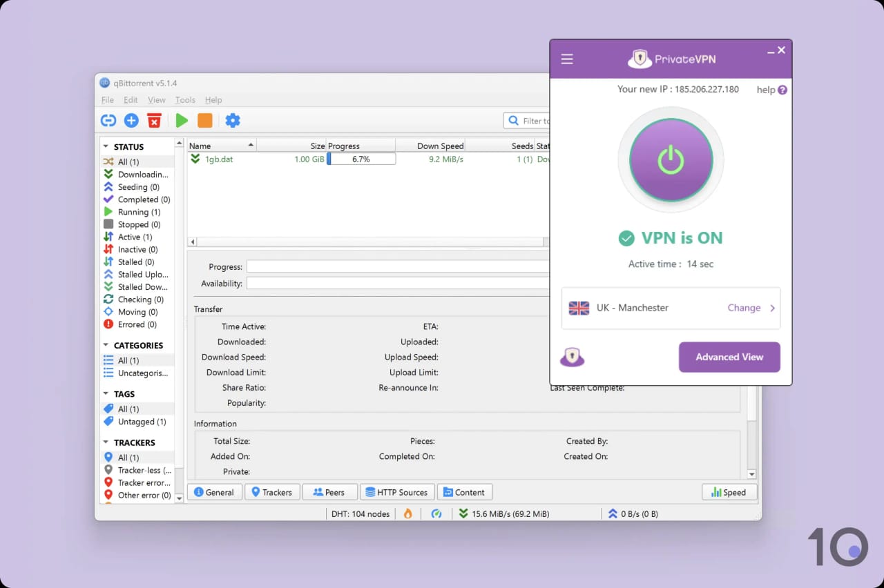Collapse the STATUS section in the sidebar
This screenshot has width=884, height=588.
(x=106, y=146)
